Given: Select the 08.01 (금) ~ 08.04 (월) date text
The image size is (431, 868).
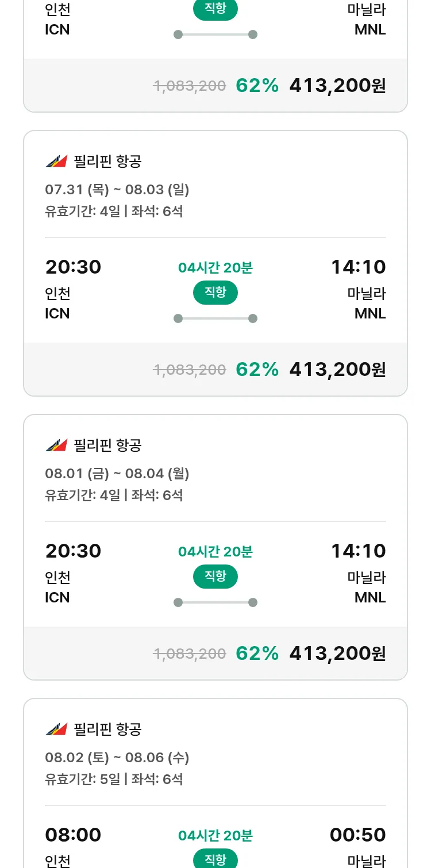Looking at the screenshot, I should (x=117, y=473).
